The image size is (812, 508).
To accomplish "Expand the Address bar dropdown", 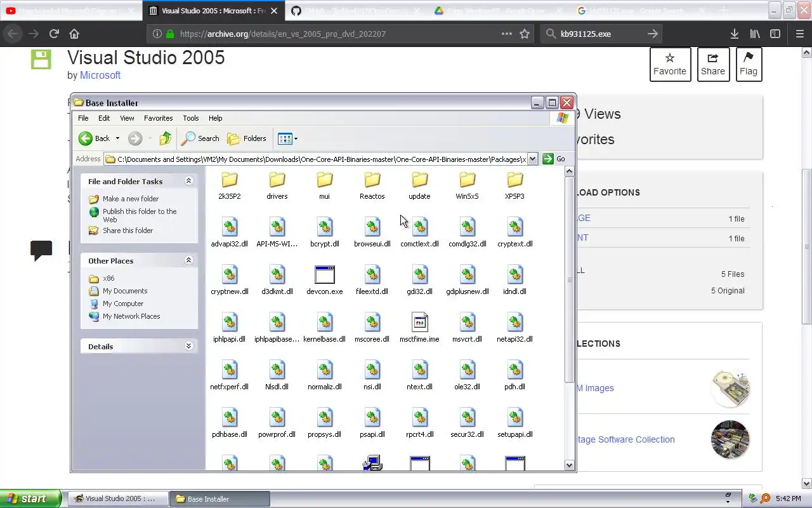I will [x=532, y=159].
